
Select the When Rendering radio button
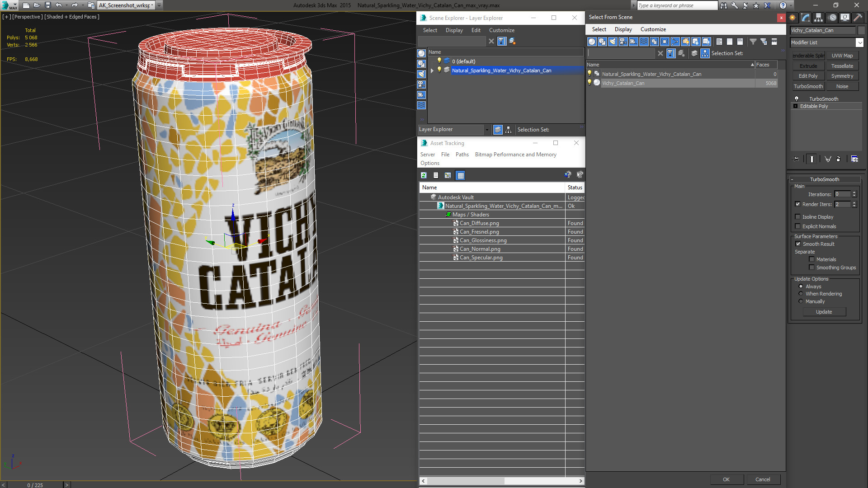click(801, 294)
